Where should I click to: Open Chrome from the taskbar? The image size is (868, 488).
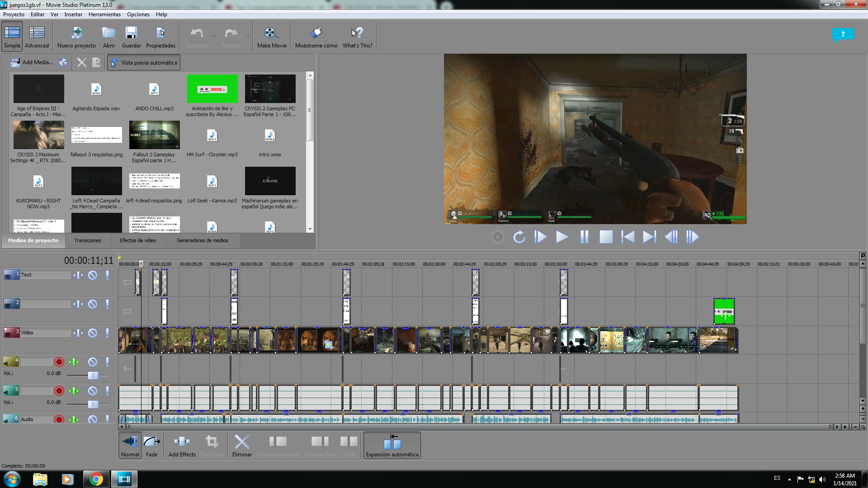click(96, 479)
